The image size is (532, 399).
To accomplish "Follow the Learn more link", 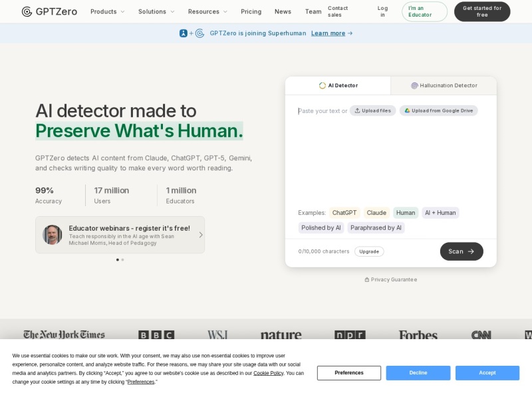I will [x=328, y=33].
